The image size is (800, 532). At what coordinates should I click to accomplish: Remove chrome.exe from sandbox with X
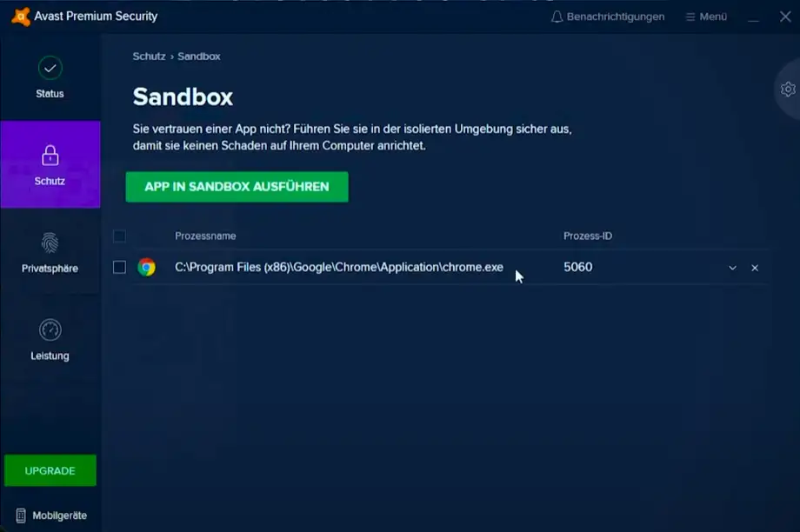[x=755, y=268]
